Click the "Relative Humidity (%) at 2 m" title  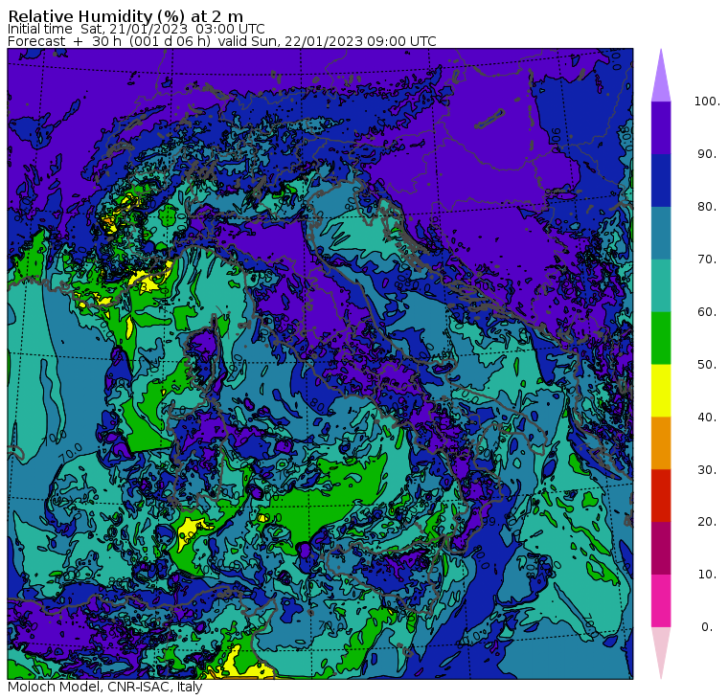(125, 15)
